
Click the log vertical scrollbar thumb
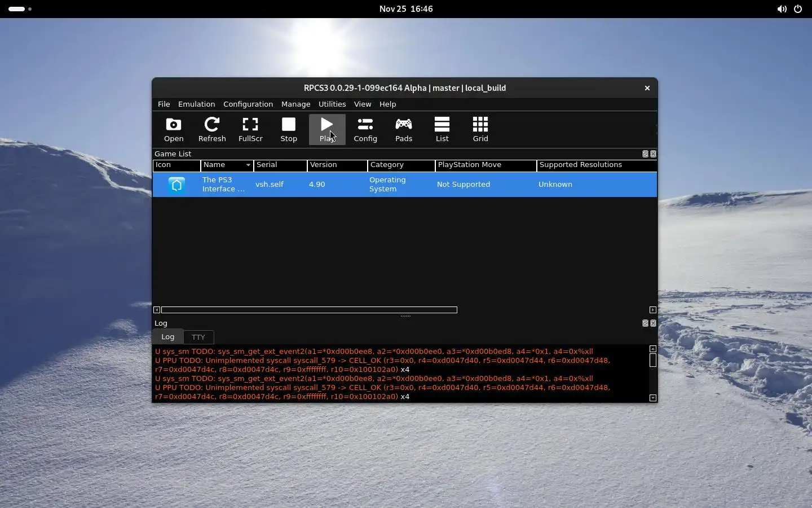[x=653, y=360]
